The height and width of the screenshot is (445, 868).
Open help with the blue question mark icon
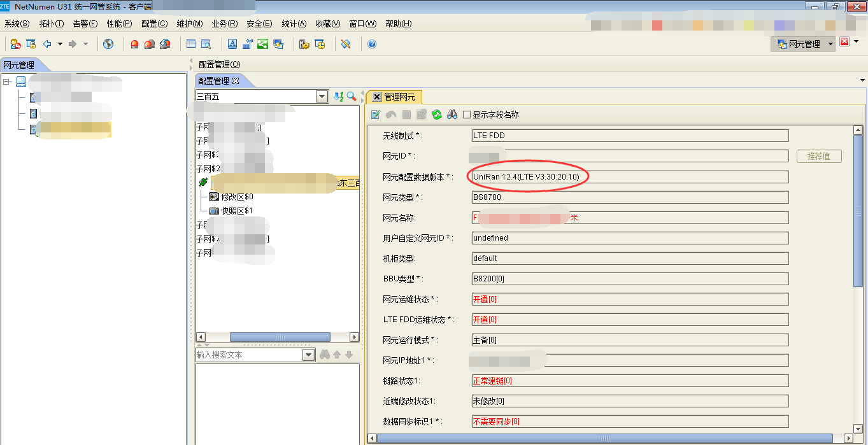pos(372,45)
